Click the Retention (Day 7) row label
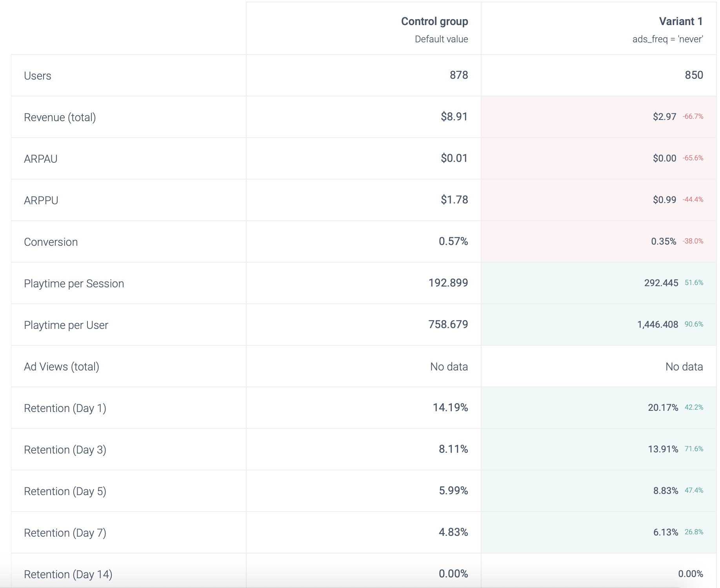This screenshot has height=588, width=720. [65, 533]
